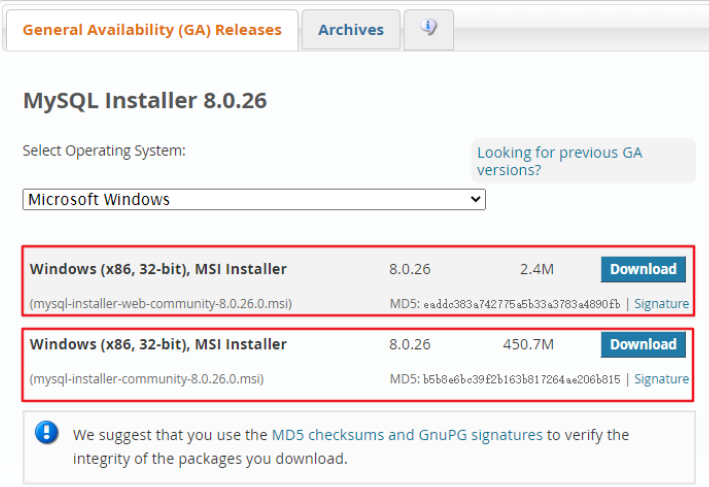Select the MD5 hash b5b8e6bc39f2b163b817264ae206b815

[522, 379]
